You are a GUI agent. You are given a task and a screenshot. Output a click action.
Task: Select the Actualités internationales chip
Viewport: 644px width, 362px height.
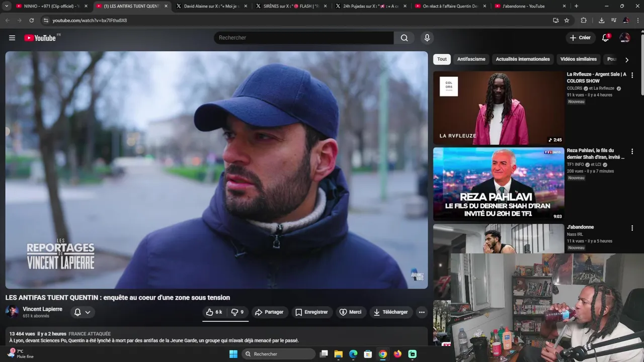(x=523, y=59)
